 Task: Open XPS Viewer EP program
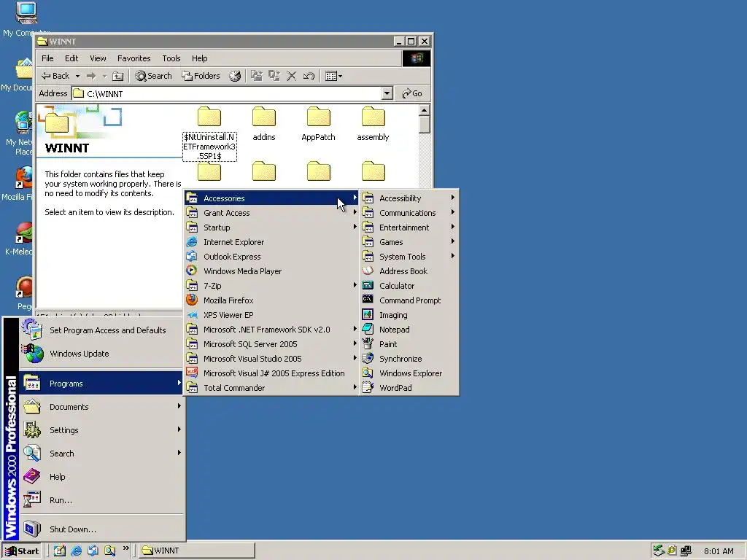(x=271, y=315)
